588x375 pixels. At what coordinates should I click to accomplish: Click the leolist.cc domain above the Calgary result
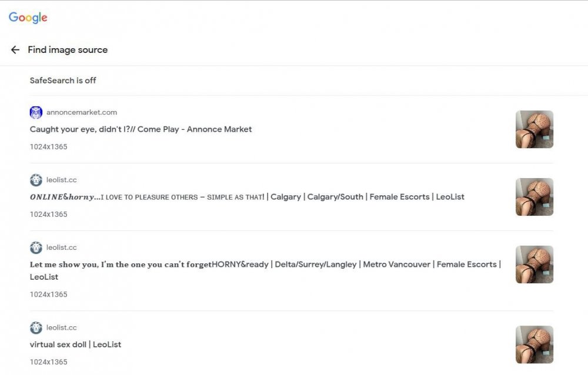tap(62, 180)
